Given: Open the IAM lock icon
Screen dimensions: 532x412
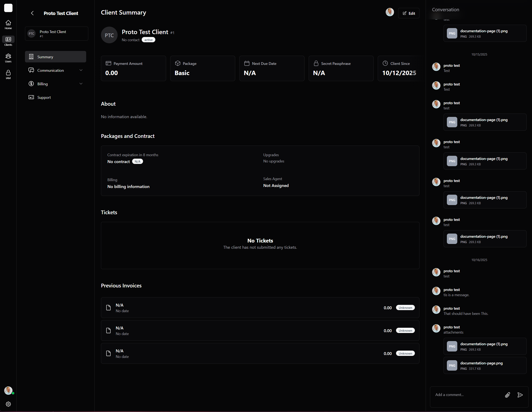Looking at the screenshot, I should (x=8, y=74).
